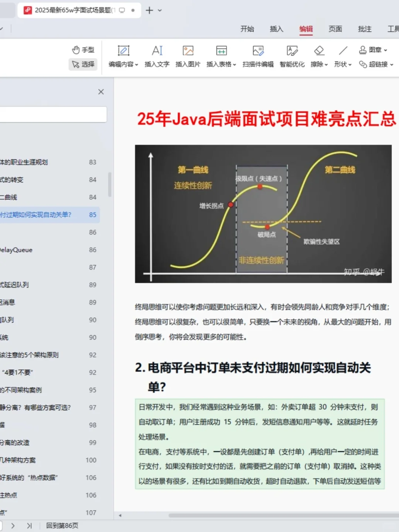The image size is (399, 532).
Task: Open outline entry 分离的改造 page 99
Action: (50, 443)
